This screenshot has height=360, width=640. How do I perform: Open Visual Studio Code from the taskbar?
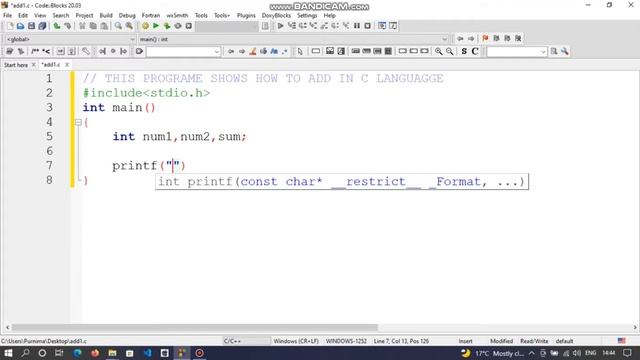pyautogui.click(x=147, y=353)
